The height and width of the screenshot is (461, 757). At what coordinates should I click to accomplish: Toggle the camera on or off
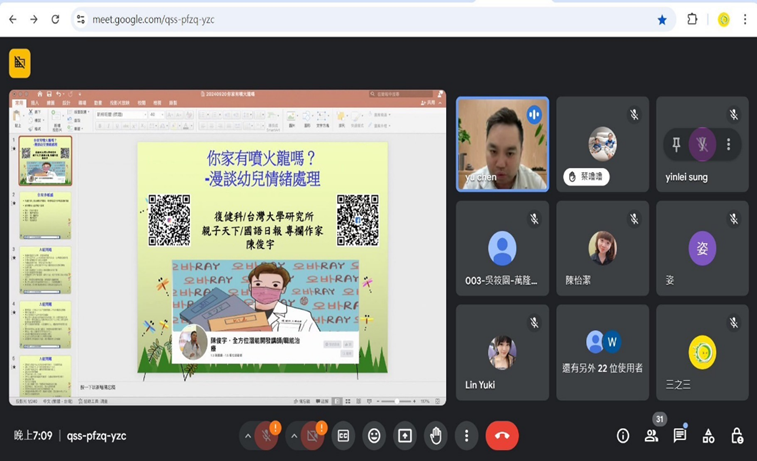[x=314, y=436]
